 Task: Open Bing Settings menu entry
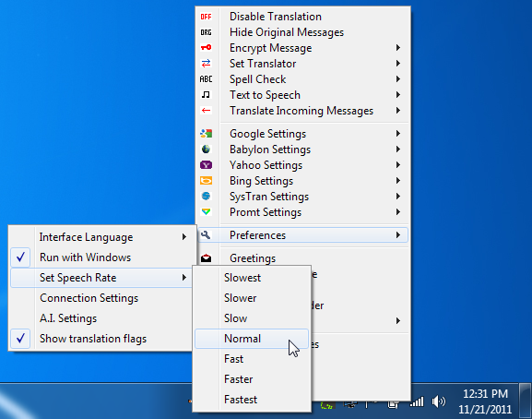click(302, 181)
